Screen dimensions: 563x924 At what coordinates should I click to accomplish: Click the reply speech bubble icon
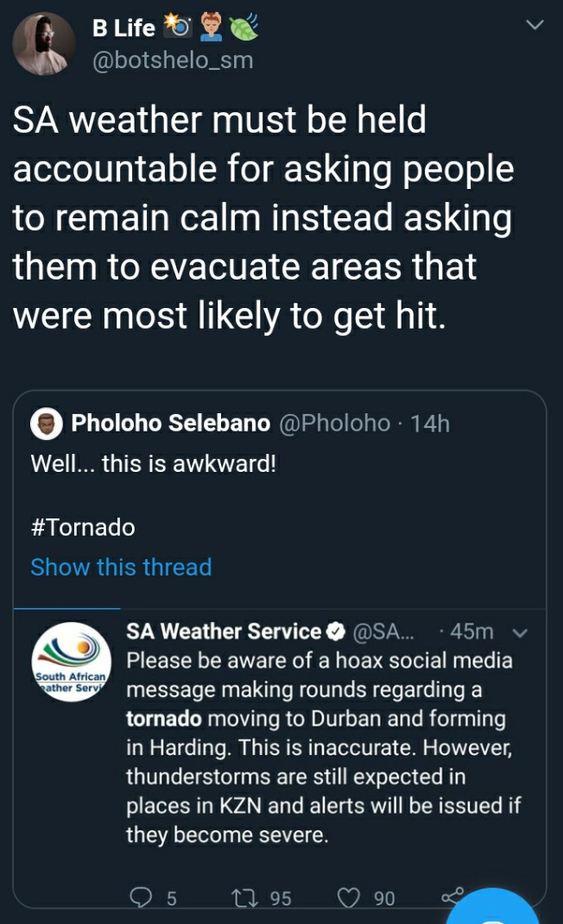140,897
